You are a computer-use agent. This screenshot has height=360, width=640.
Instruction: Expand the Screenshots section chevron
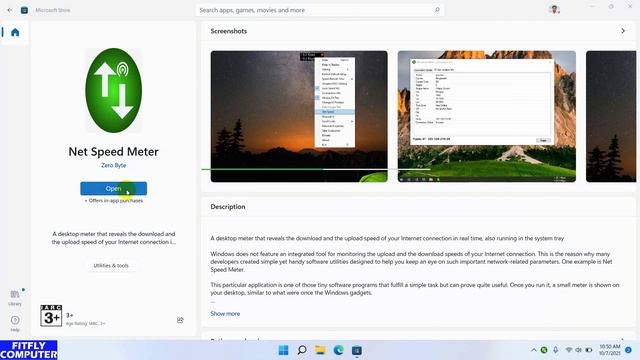(x=623, y=31)
